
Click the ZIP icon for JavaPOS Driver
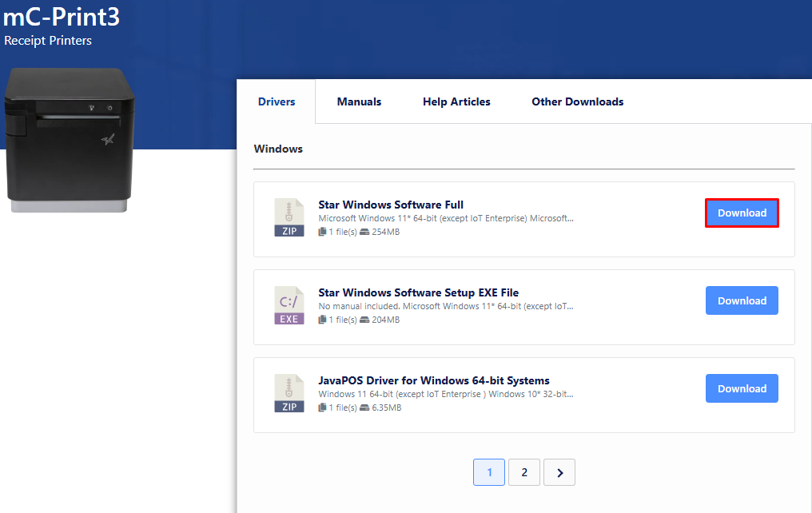289,394
